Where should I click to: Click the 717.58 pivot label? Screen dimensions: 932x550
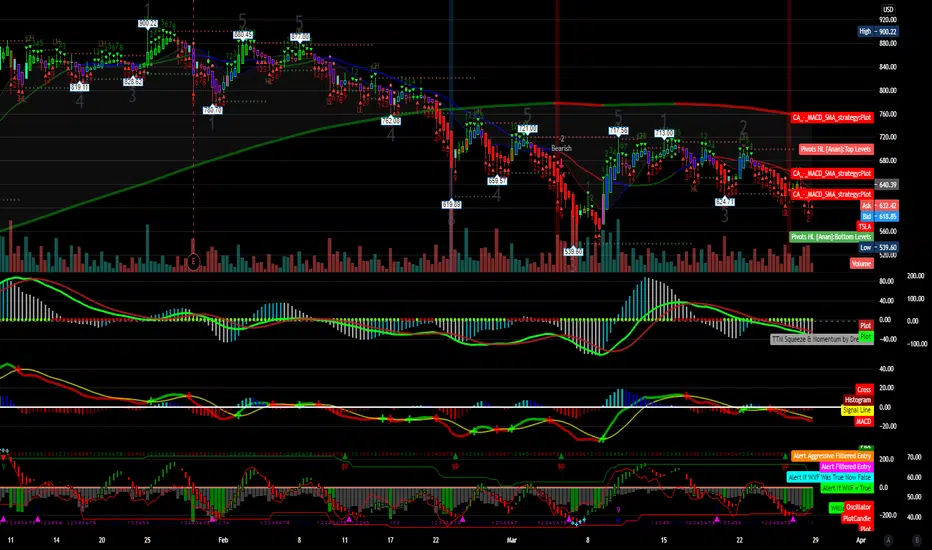click(x=618, y=131)
